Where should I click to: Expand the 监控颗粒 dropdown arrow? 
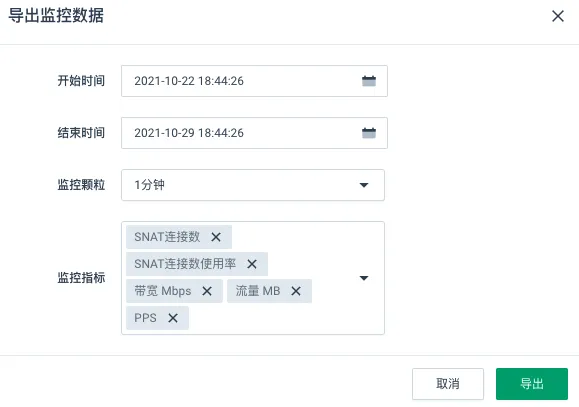coord(364,185)
